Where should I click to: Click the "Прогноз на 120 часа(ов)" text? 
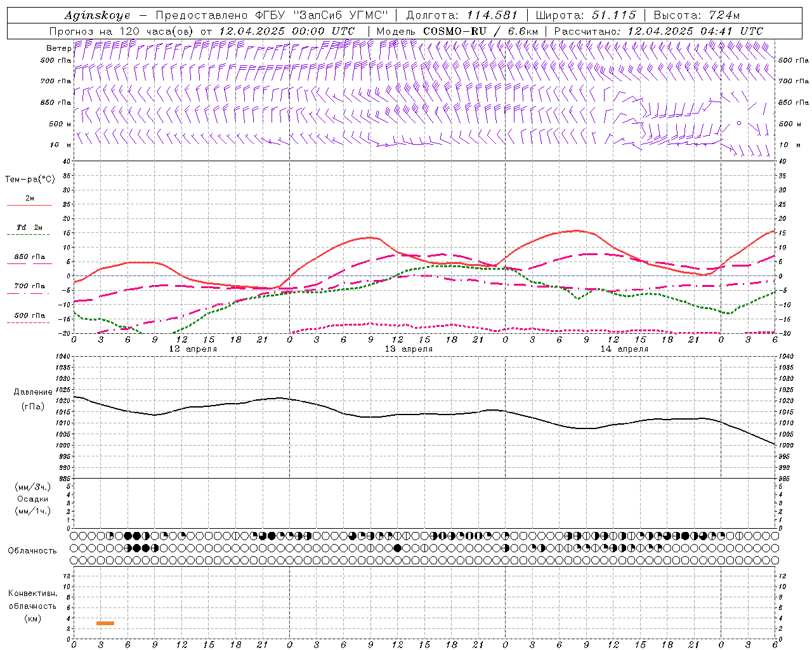(x=122, y=31)
